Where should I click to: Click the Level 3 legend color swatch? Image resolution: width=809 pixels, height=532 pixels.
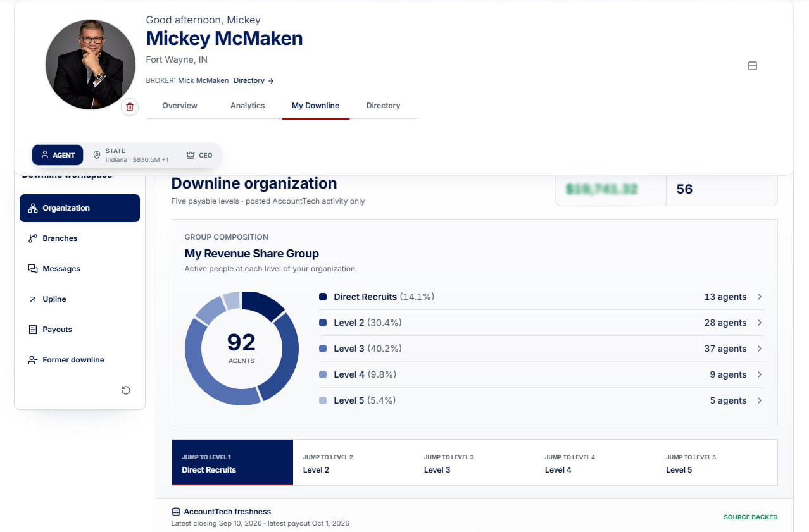click(x=323, y=349)
